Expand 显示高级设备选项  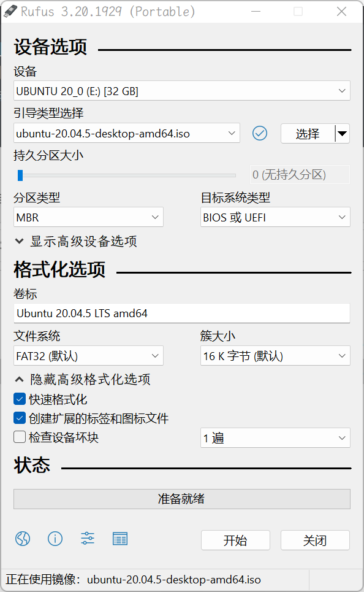tap(76, 241)
